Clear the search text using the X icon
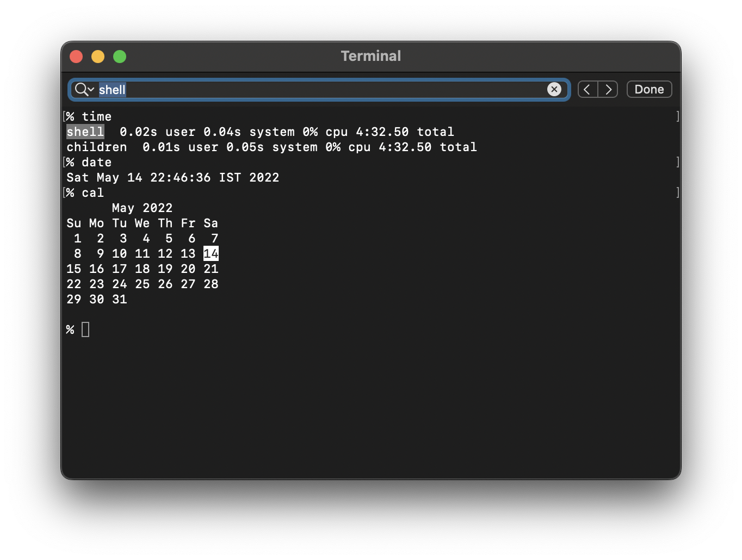Viewport: 742px width, 560px height. pos(554,89)
